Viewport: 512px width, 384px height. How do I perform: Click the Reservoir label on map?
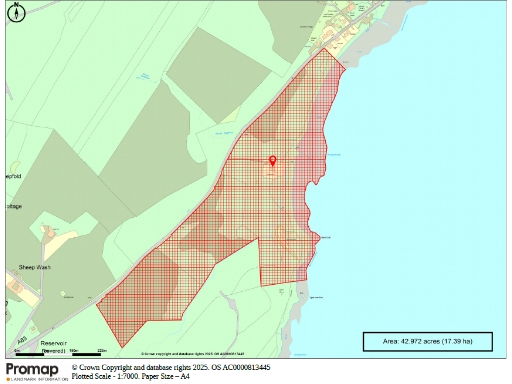tap(54, 343)
